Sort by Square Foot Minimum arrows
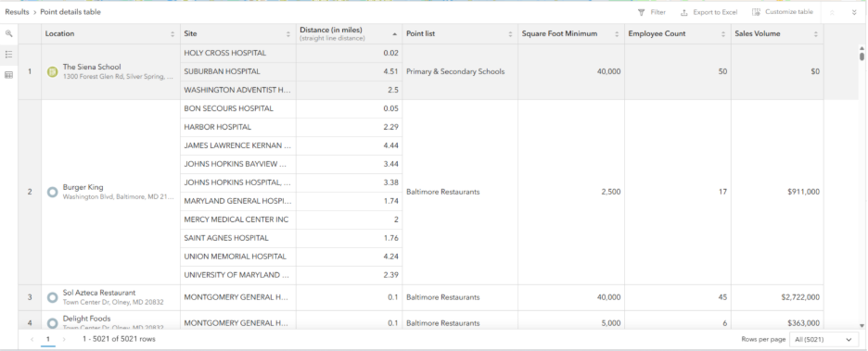 [x=617, y=34]
